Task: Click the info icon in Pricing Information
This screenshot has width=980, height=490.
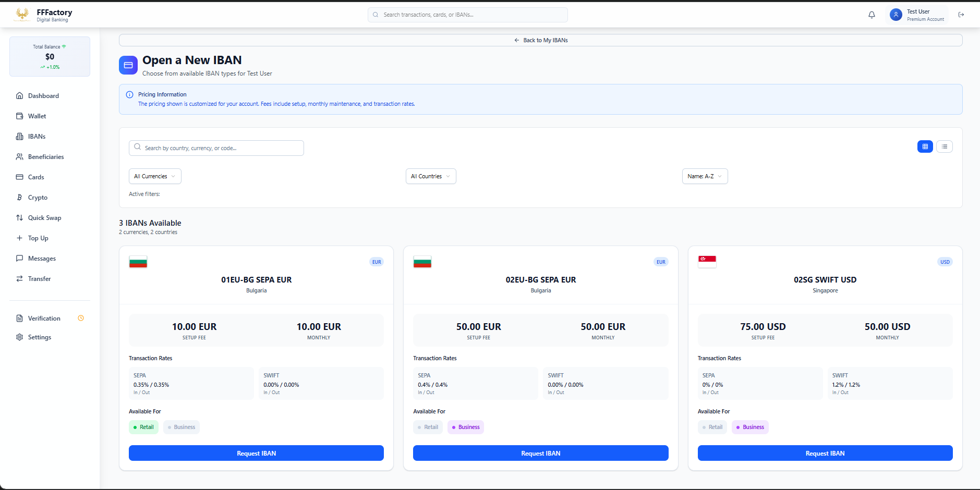Action: coord(130,95)
